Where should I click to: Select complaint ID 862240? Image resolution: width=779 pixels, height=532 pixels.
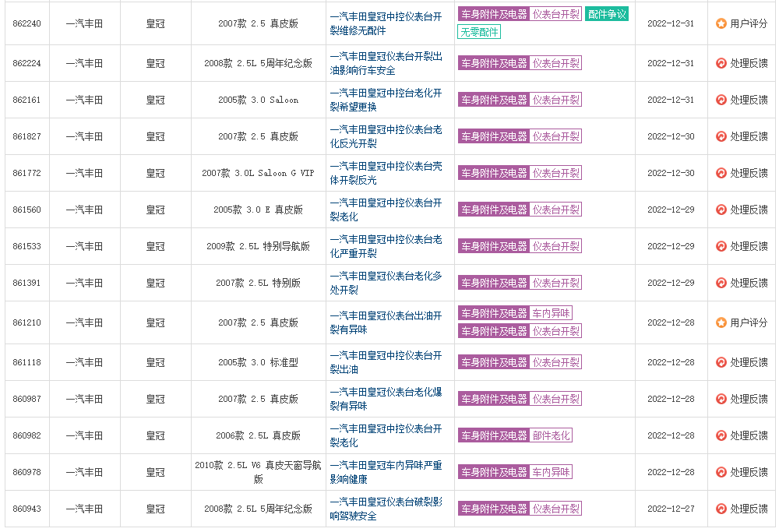(26, 23)
